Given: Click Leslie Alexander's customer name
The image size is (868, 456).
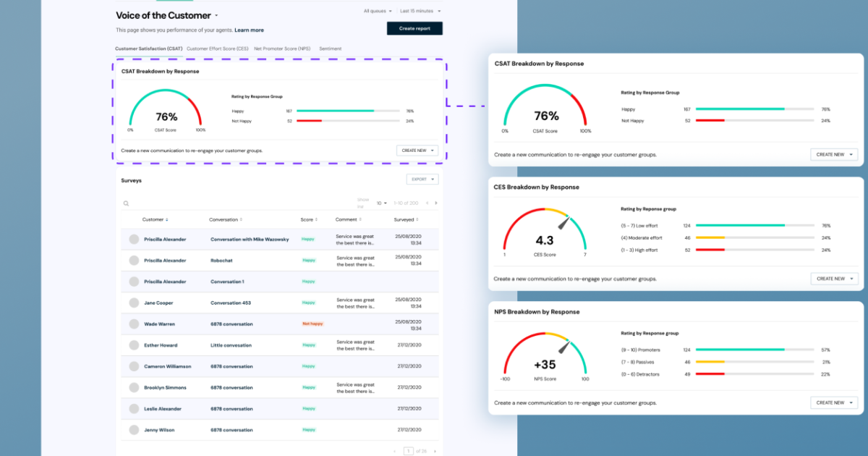Looking at the screenshot, I should point(162,409).
